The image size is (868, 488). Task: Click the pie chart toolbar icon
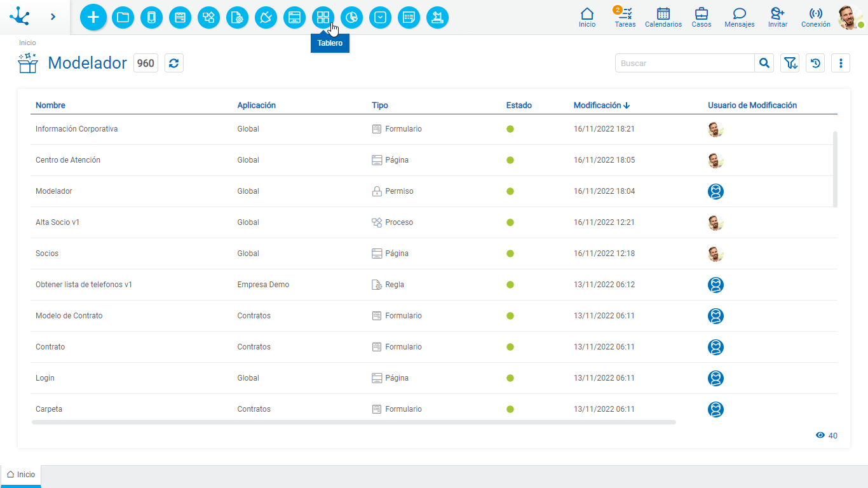click(x=351, y=17)
